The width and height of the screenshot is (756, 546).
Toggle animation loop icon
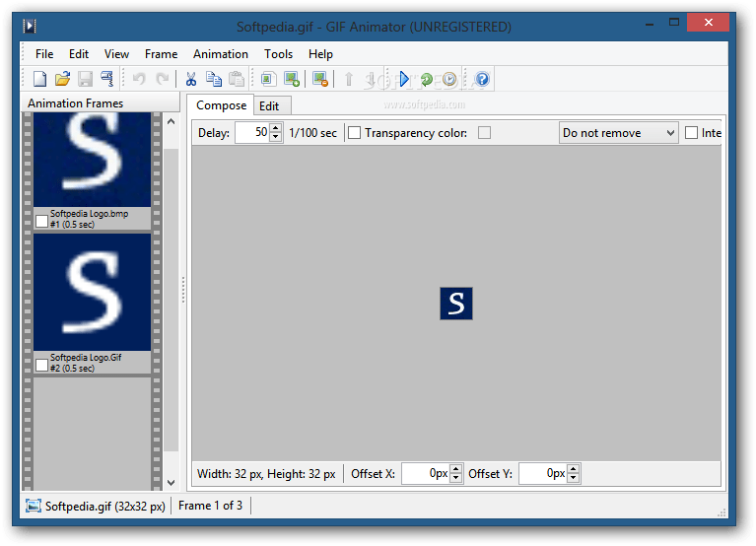pyautogui.click(x=427, y=79)
